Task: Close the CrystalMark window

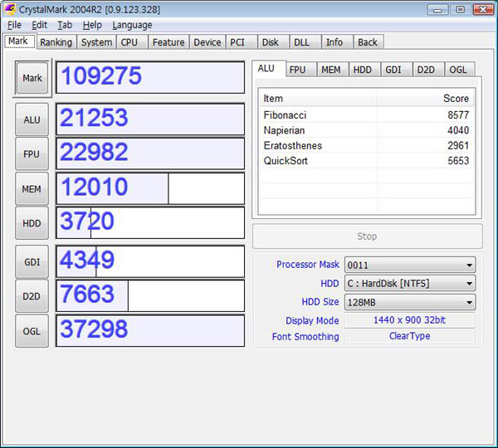Action: (x=483, y=10)
